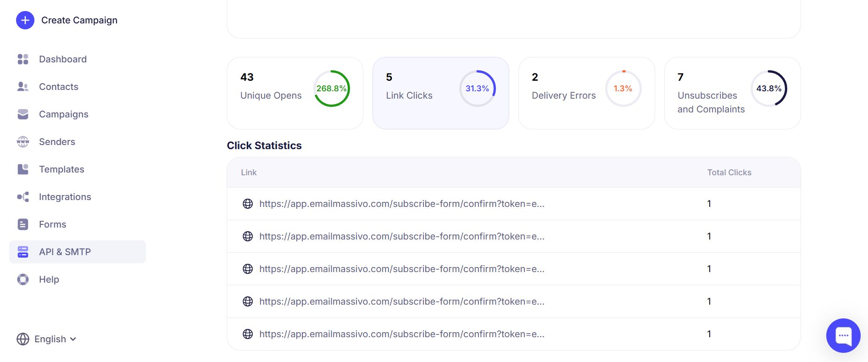This screenshot has height=362, width=868.
Task: Click the Total Clicks column header
Action: (x=729, y=173)
